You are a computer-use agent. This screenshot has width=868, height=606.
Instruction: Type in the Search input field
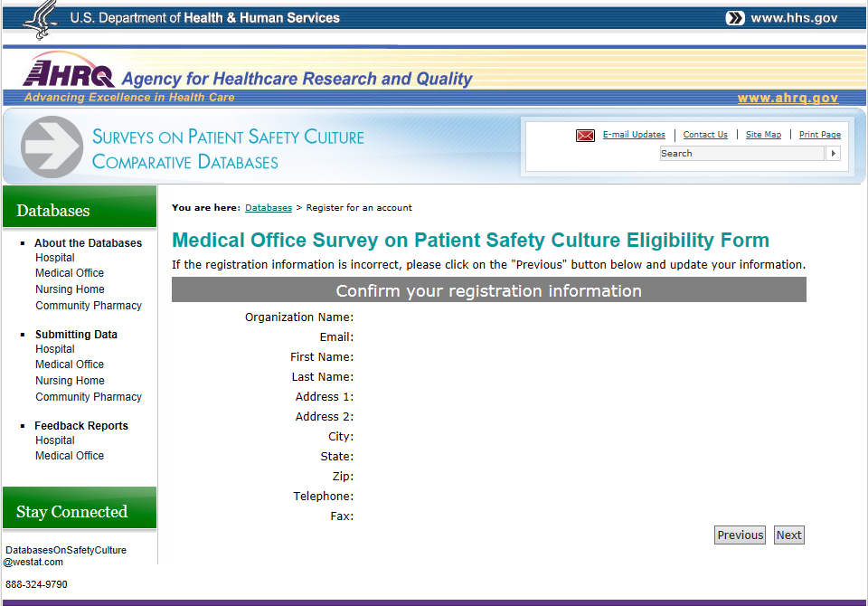click(741, 154)
